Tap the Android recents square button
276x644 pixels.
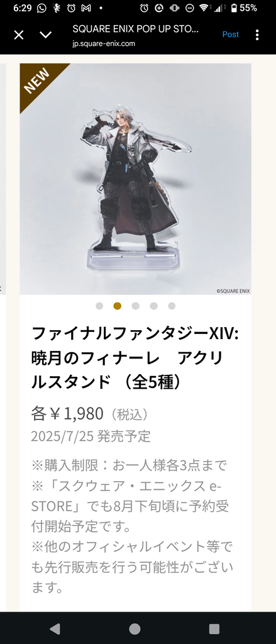click(x=214, y=629)
